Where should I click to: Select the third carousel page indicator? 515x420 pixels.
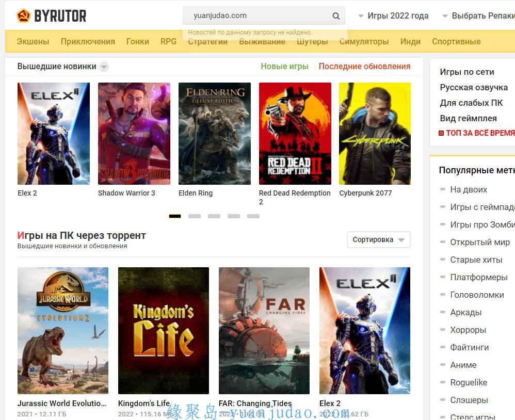tap(214, 216)
